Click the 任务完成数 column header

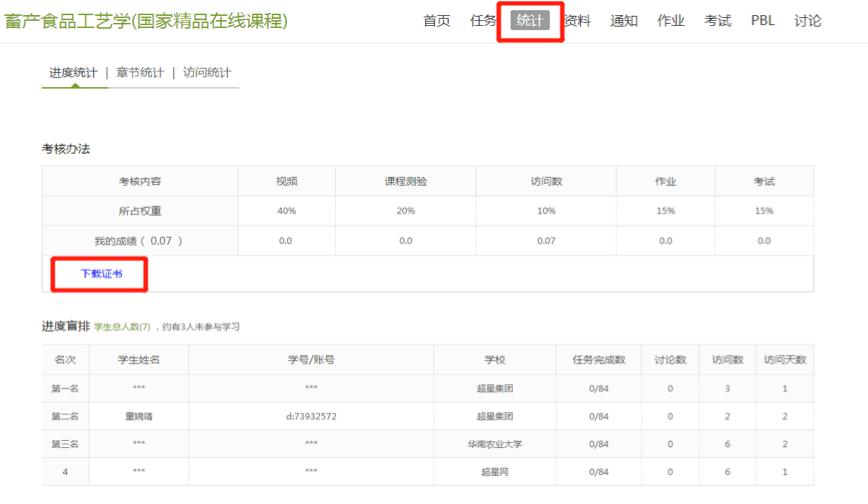[599, 360]
